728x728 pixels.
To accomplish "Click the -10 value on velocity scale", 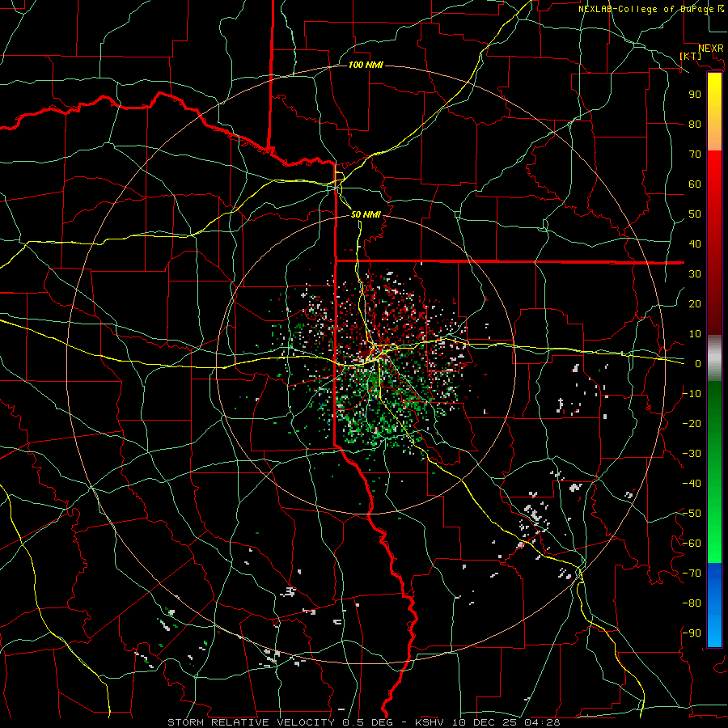I will click(x=692, y=394).
